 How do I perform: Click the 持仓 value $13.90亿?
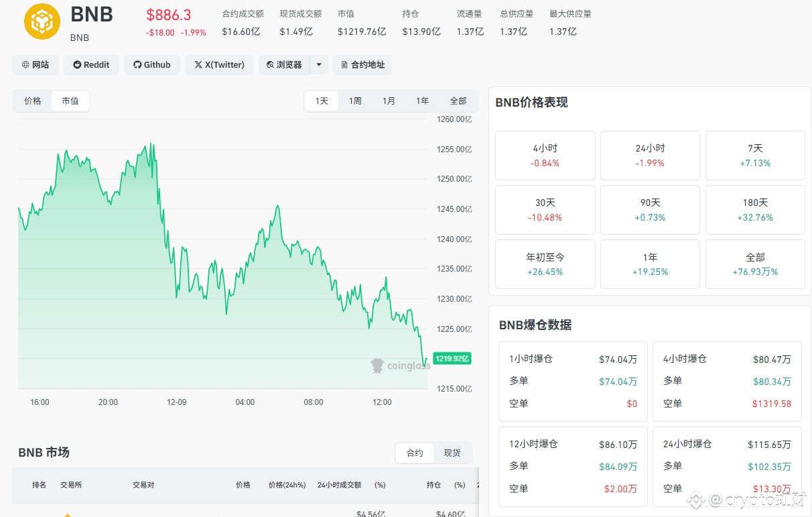tap(421, 32)
